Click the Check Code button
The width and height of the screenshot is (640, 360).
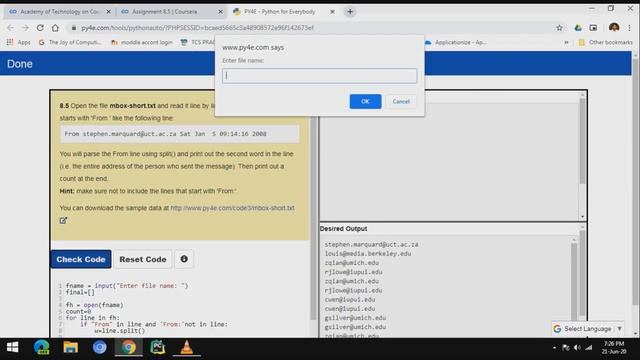coord(81,259)
